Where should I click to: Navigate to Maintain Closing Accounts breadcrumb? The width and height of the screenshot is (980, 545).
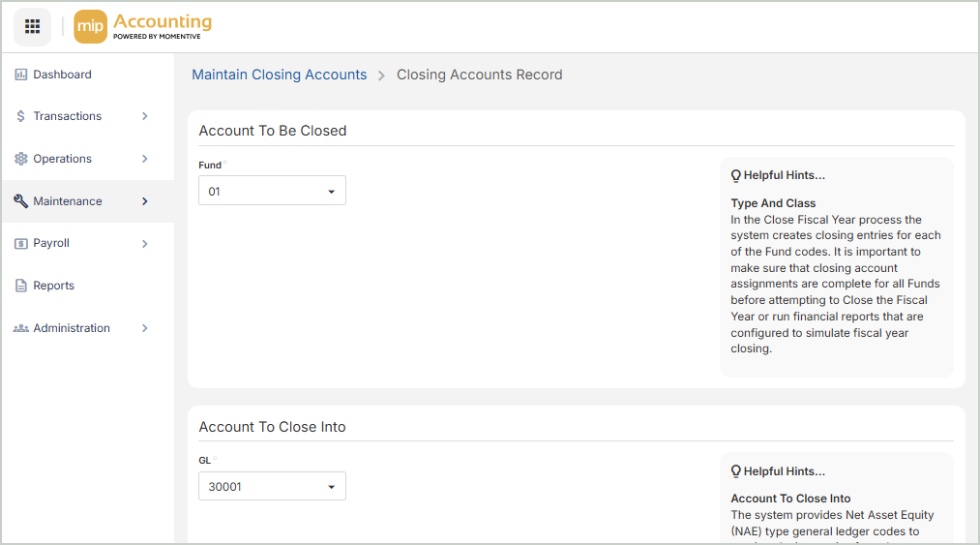(x=279, y=75)
